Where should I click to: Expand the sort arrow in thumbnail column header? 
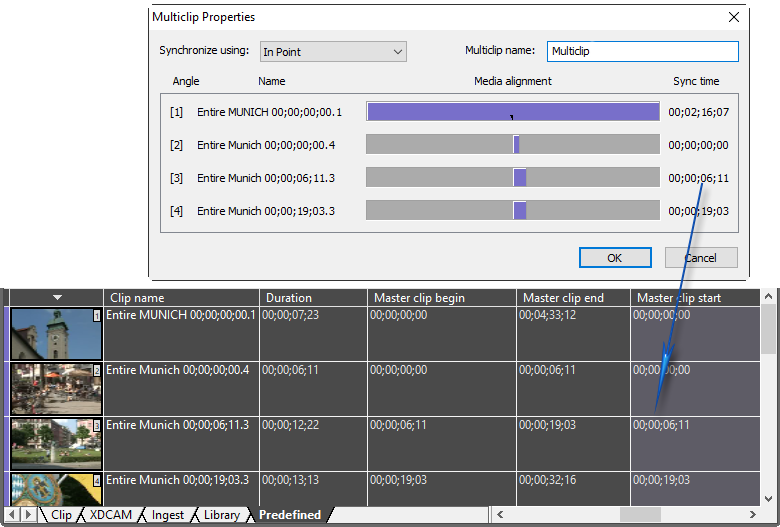57,297
